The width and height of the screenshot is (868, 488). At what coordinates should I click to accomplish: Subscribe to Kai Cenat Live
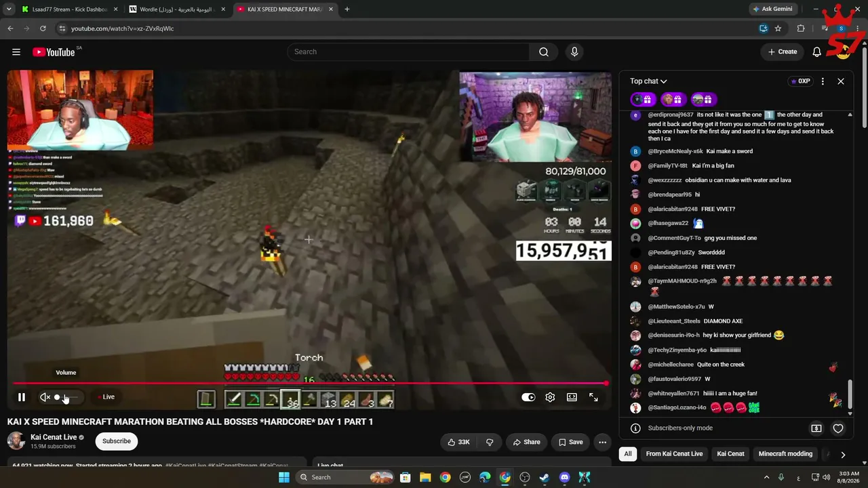pyautogui.click(x=117, y=441)
